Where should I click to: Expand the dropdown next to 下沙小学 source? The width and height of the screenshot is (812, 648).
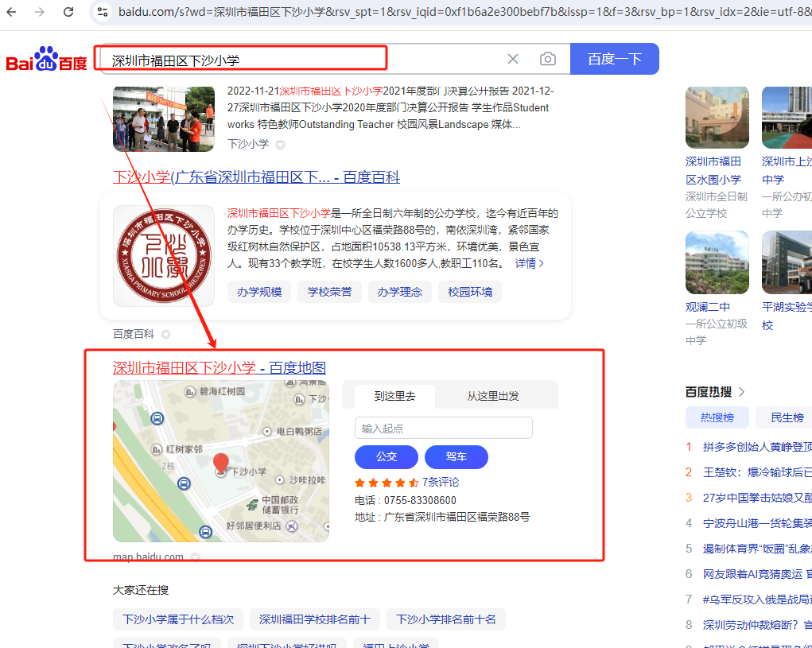click(x=280, y=145)
